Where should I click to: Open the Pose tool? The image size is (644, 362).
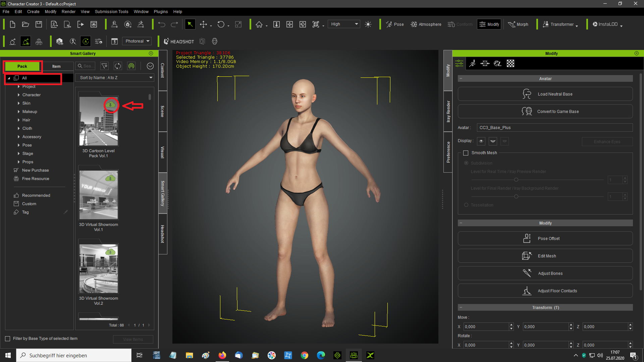point(395,24)
